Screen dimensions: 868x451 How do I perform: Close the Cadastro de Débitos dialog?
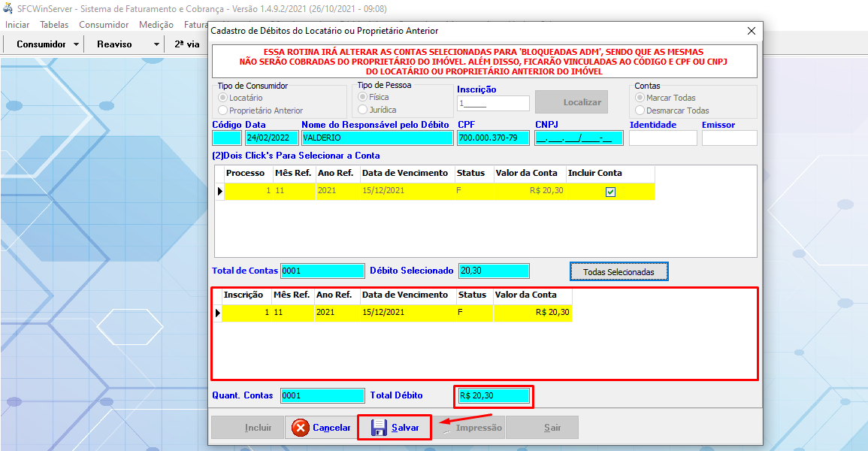[751, 31]
